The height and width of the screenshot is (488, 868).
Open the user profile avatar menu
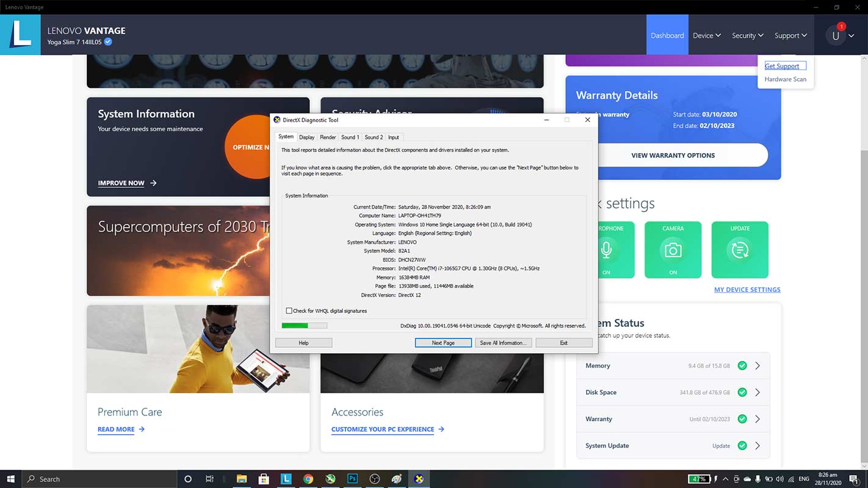click(836, 35)
